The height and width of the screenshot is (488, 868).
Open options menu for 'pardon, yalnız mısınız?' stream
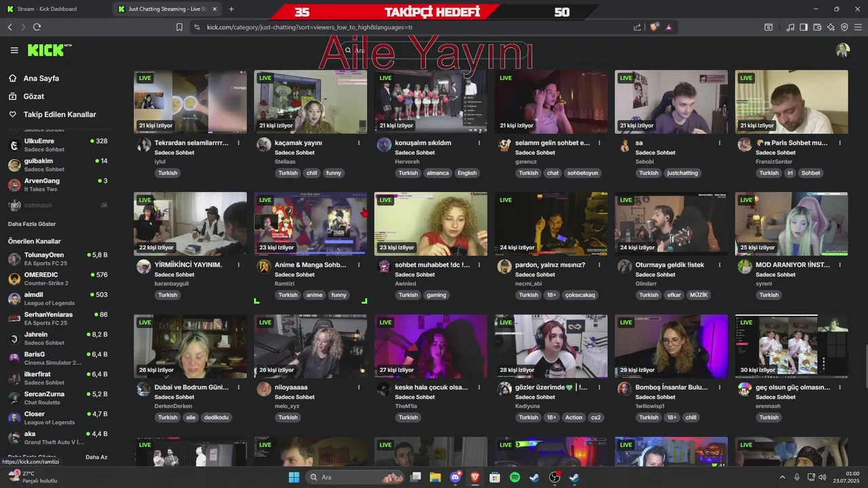[599, 265]
